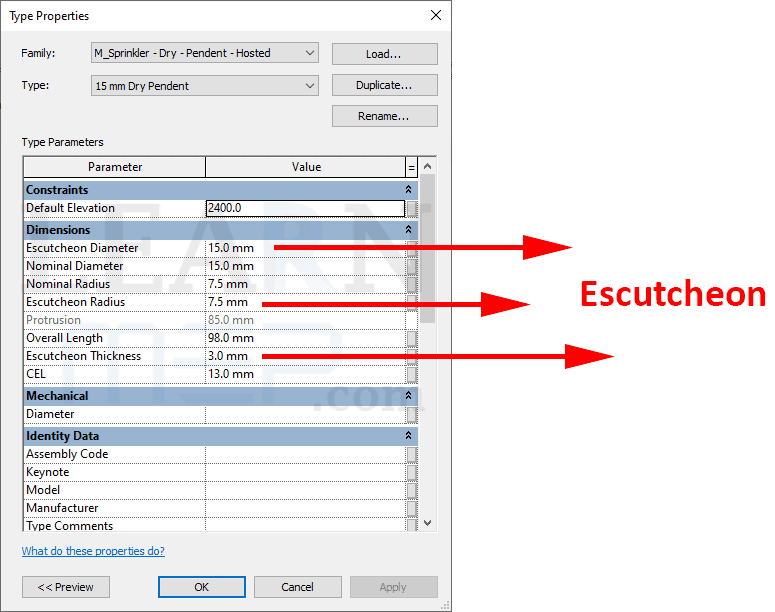Image resolution: width=775 pixels, height=612 pixels.
Task: Click associate button beside Escutcheon Diameter row
Action: tap(412, 248)
